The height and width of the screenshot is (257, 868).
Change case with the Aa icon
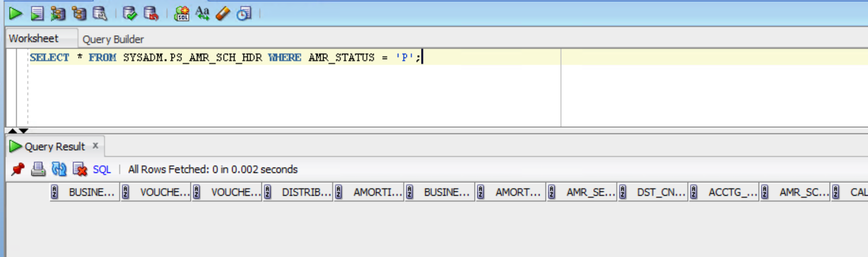pyautogui.click(x=202, y=13)
